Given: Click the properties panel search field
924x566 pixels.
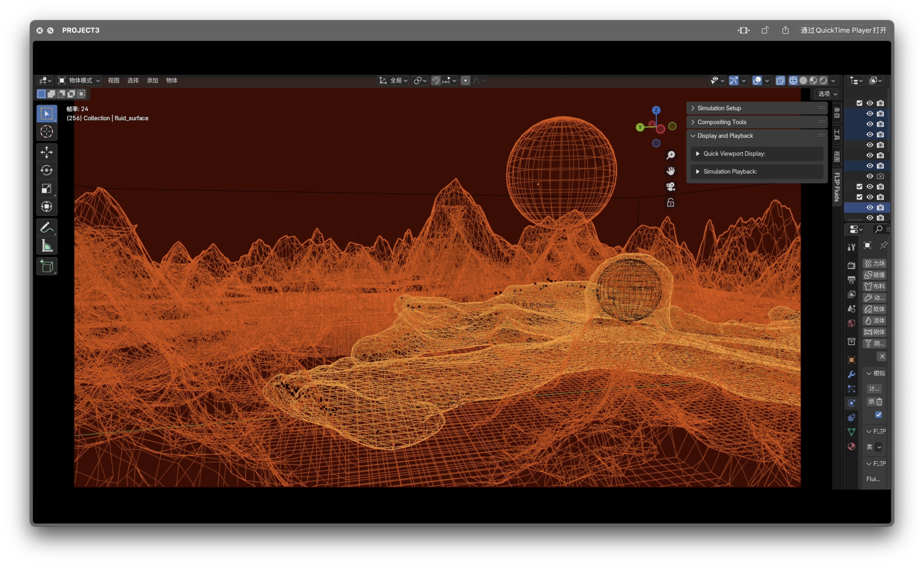Looking at the screenshot, I should (882, 229).
